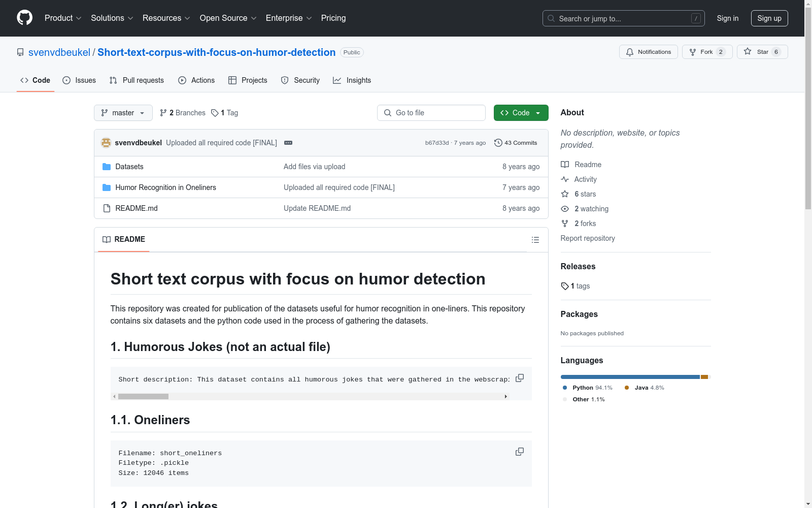
Task: Open the README outline icon
Action: tap(535, 240)
